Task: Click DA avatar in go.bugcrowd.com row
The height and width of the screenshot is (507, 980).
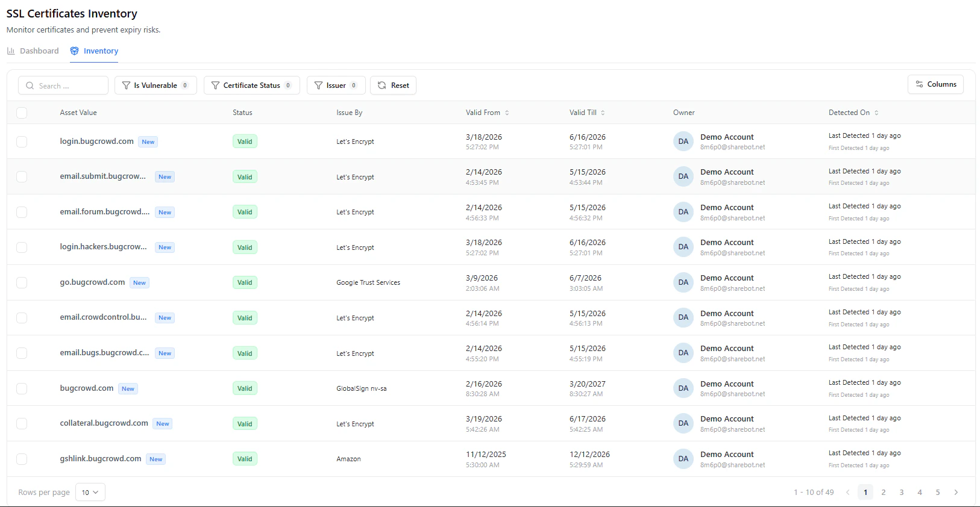Action: [x=683, y=282]
